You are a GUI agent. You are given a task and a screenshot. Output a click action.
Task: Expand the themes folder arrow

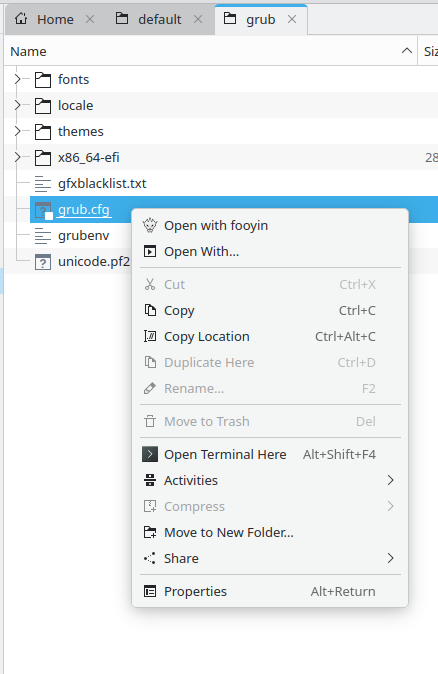click(17, 131)
